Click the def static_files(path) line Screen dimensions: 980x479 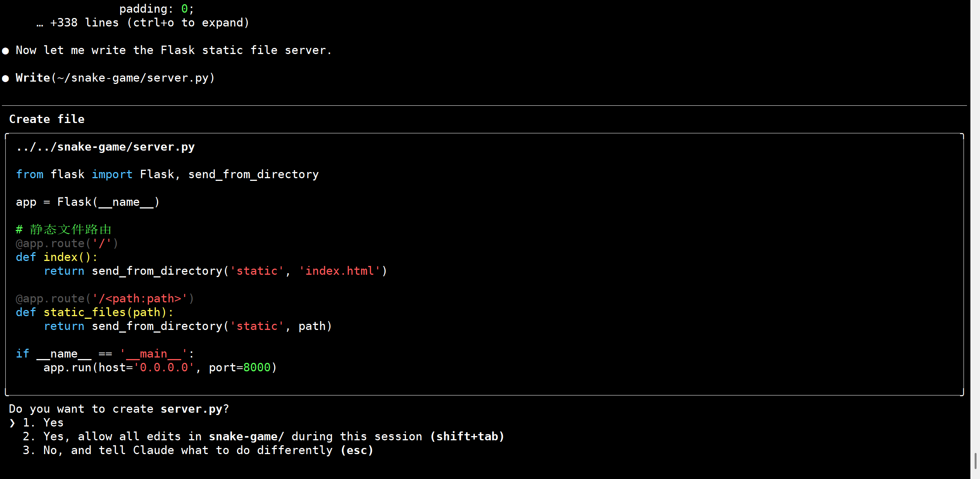coord(95,312)
